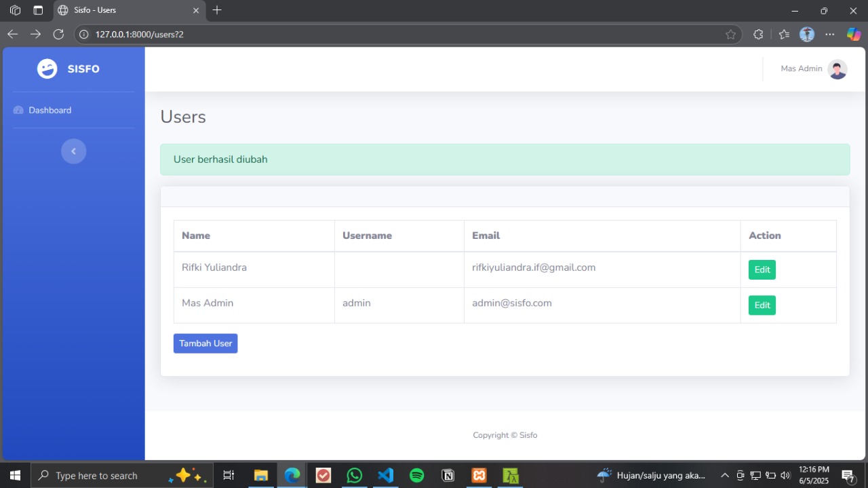
Task: Launch Visual Studio Code from taskbar
Action: coord(385,475)
